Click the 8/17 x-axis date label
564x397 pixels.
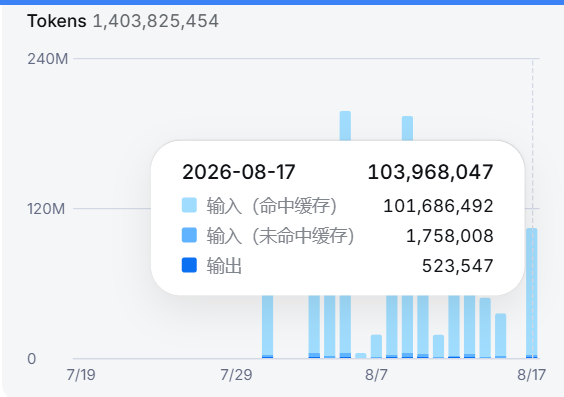pos(532,375)
